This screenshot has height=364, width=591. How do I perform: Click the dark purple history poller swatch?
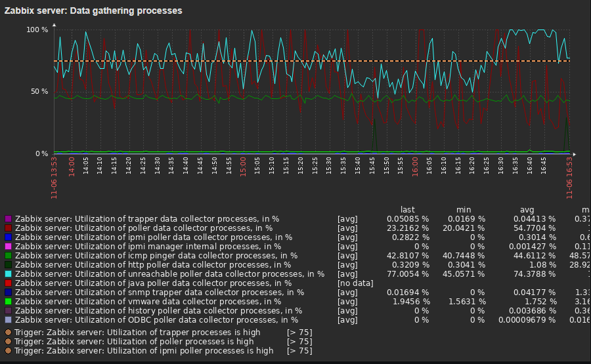[x=9, y=311]
